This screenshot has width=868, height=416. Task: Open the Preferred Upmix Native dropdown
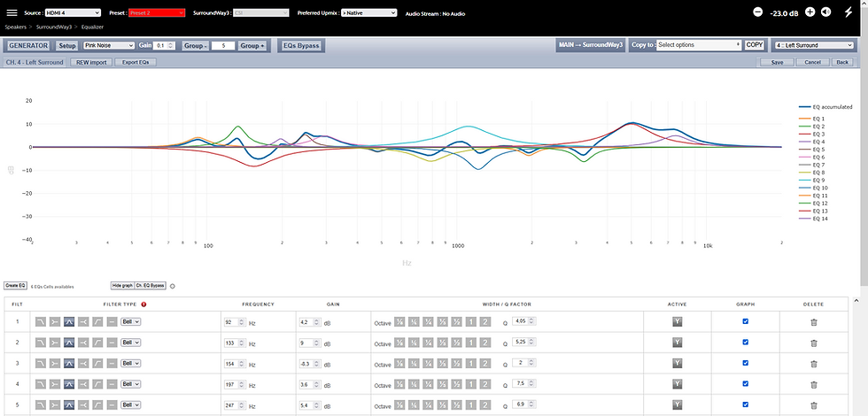pos(368,12)
